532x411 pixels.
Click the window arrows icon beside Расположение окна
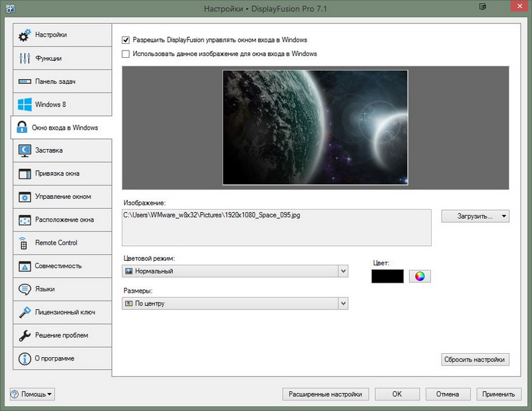[25, 220]
